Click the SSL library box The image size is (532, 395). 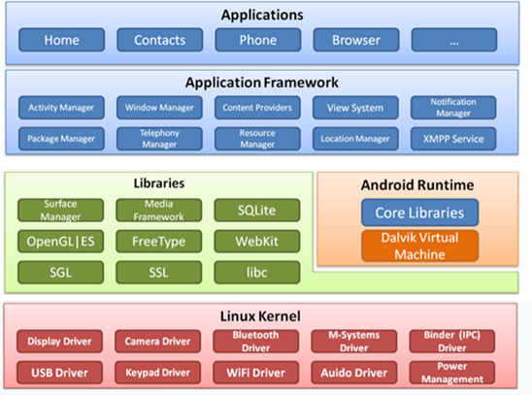159,273
